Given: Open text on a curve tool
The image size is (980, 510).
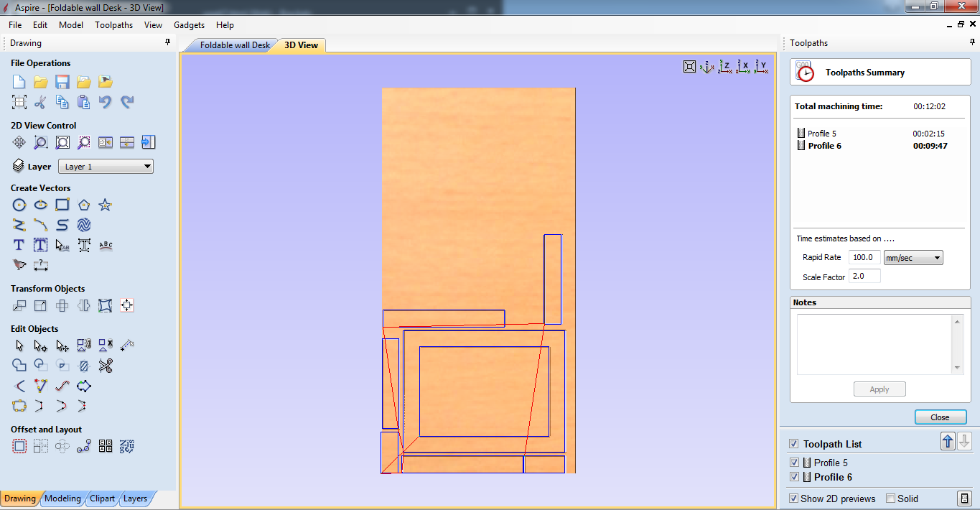Looking at the screenshot, I should click(106, 245).
